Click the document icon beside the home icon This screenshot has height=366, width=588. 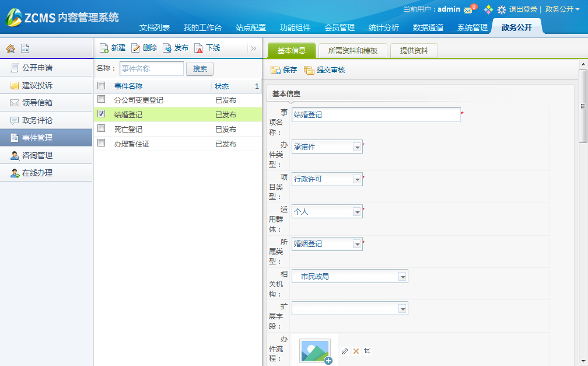pos(25,49)
